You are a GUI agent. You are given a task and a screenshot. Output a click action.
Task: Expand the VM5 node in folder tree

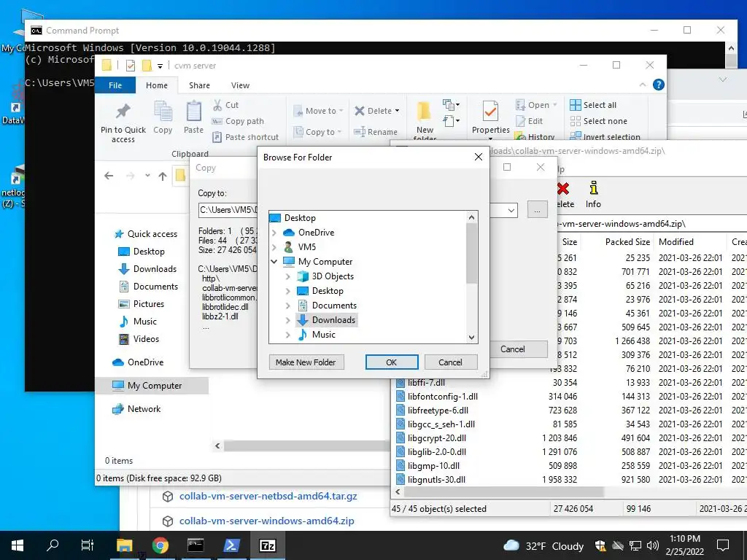(x=274, y=247)
